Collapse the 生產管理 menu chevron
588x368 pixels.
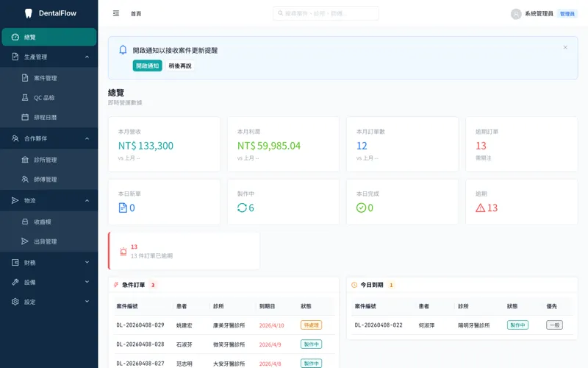pyautogui.click(x=87, y=57)
